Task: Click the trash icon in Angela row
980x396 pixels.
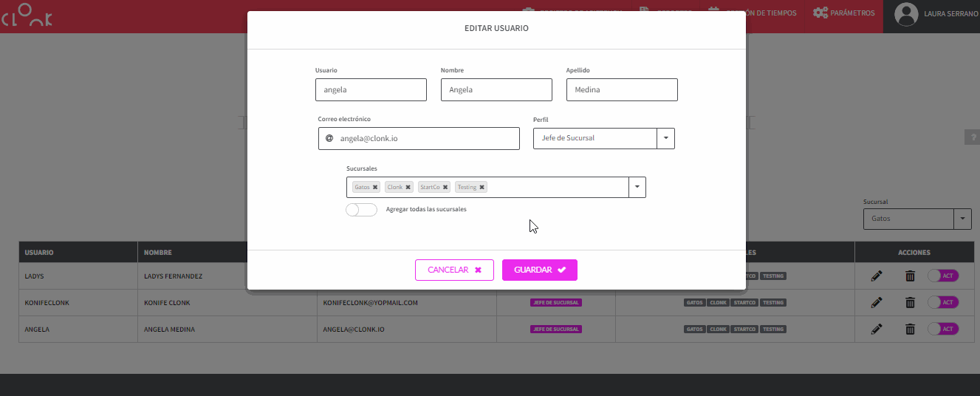Action: click(x=910, y=329)
